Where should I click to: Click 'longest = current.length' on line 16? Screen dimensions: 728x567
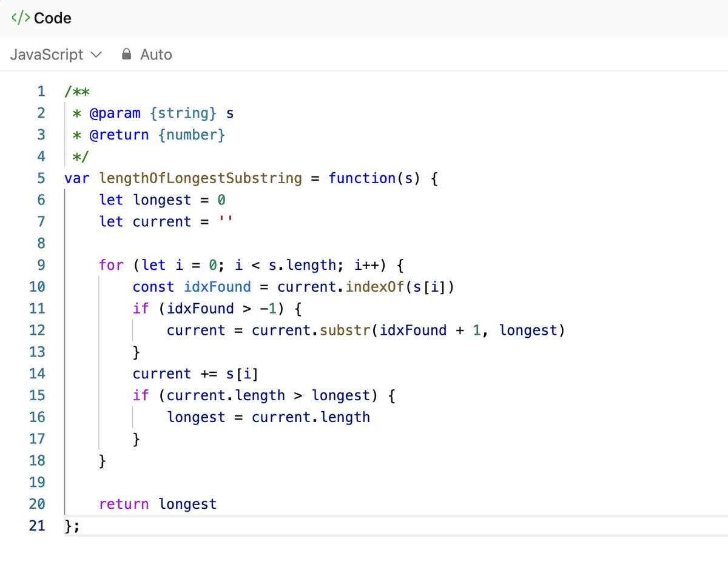pos(268,417)
